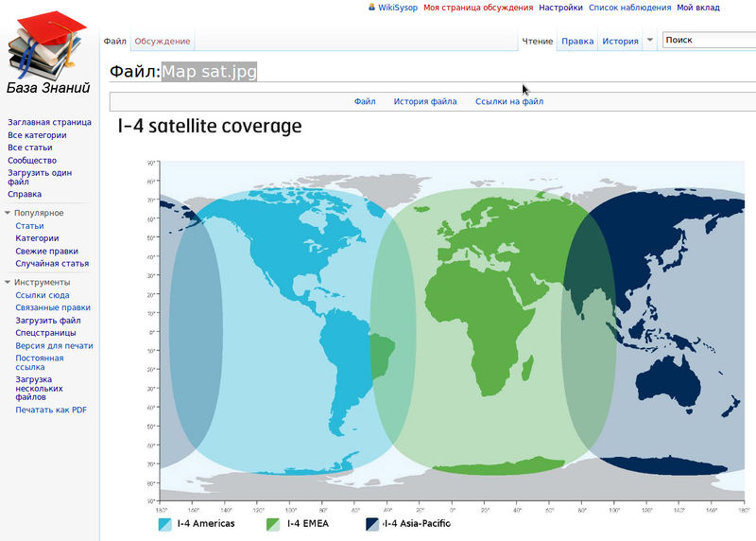Open Мой вклад contributions link
This screenshot has width=756, height=541.
coord(698,8)
